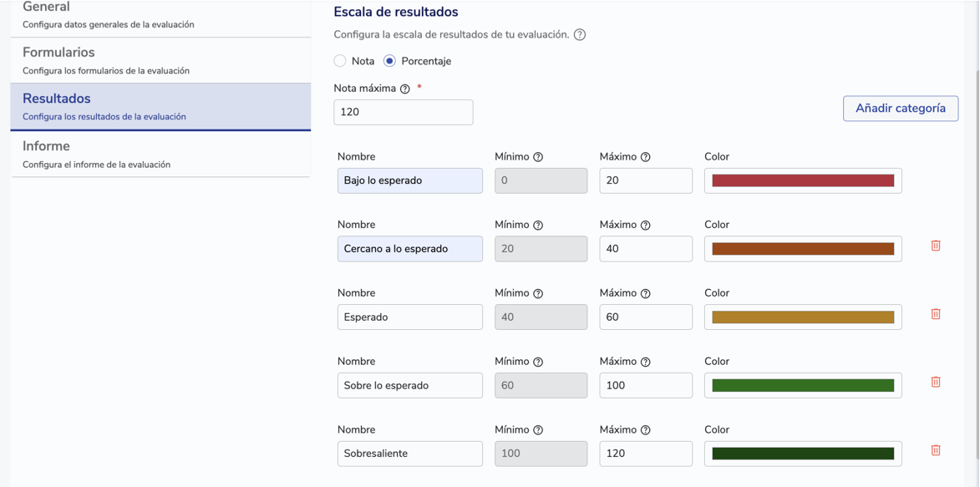Open the Informe section
Image resolution: width=980 pixels, height=487 pixels.
coord(160,154)
